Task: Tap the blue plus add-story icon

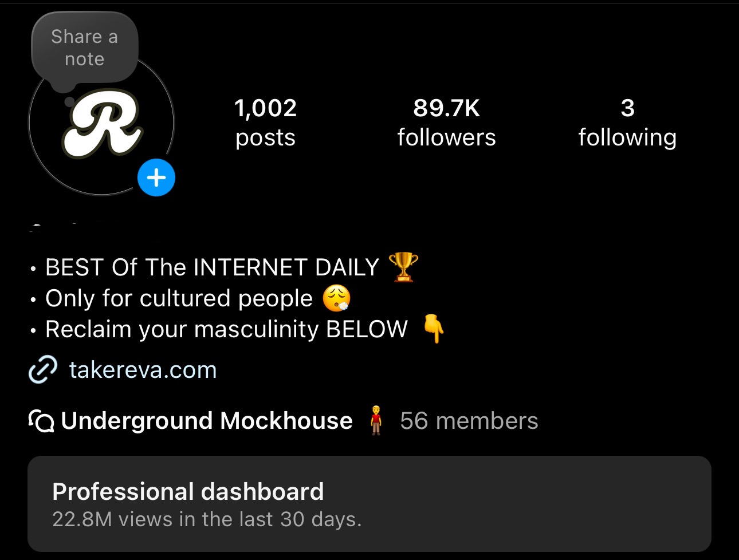Action: 156,178
